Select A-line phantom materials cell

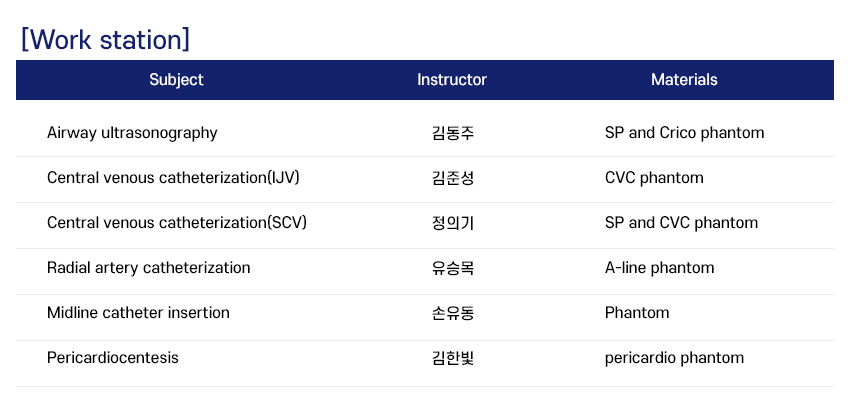[x=659, y=268]
